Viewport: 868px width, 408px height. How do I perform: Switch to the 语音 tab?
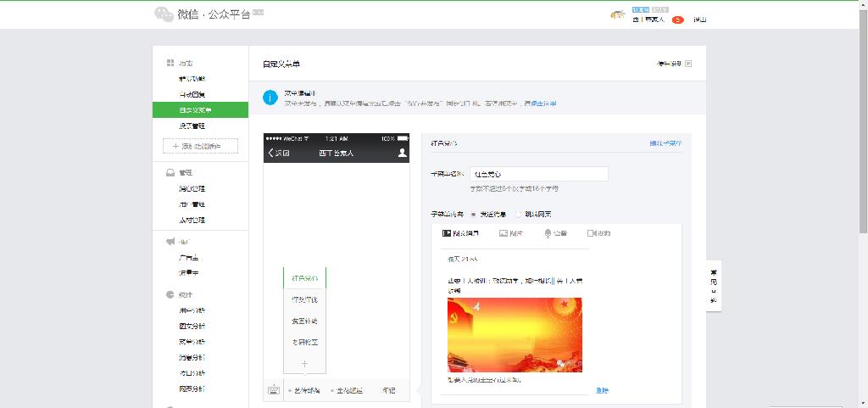coord(555,232)
